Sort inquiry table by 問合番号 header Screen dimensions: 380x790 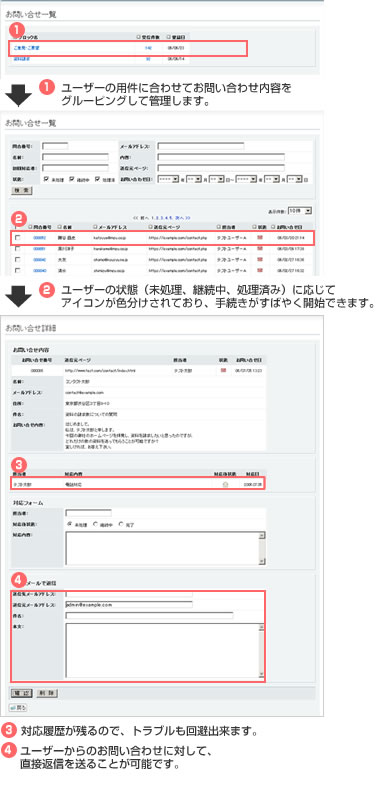[x=40, y=227]
